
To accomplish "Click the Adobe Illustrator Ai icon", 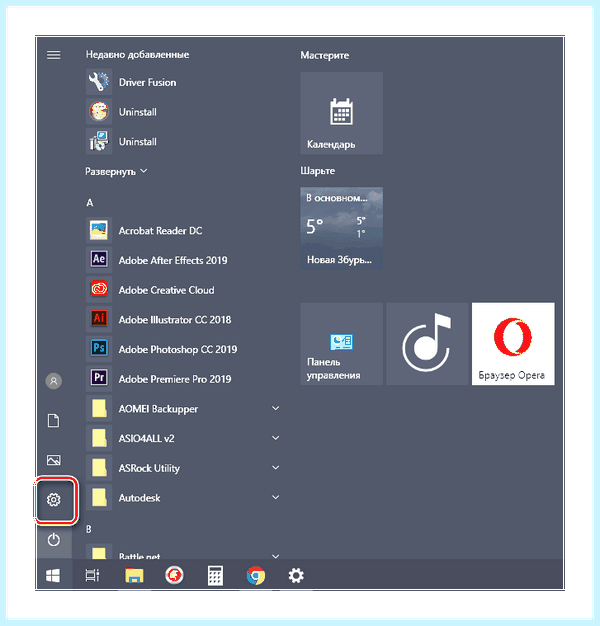I will [99, 319].
